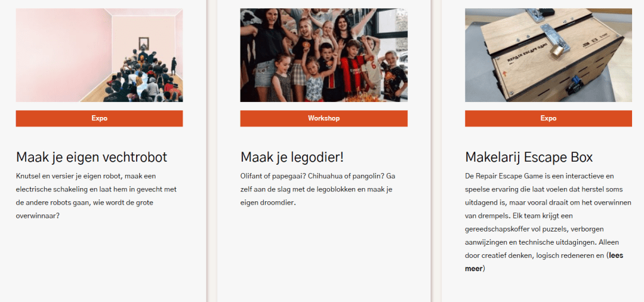Open the children group party photo

click(x=324, y=55)
